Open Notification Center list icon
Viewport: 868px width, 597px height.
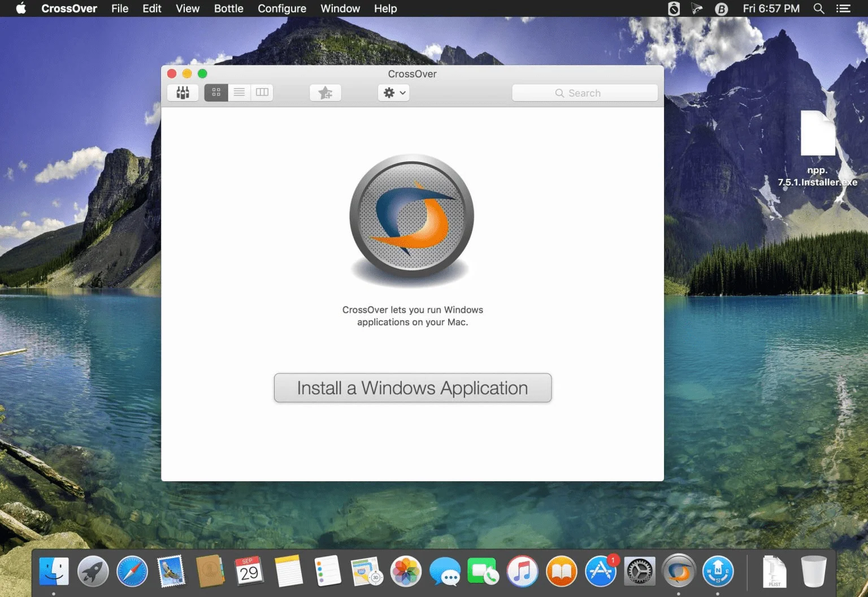tap(844, 8)
